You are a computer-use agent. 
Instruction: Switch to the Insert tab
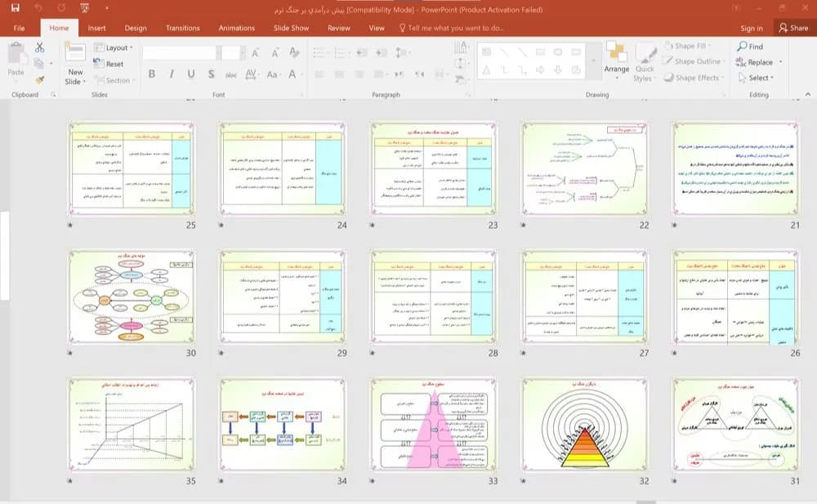96,28
